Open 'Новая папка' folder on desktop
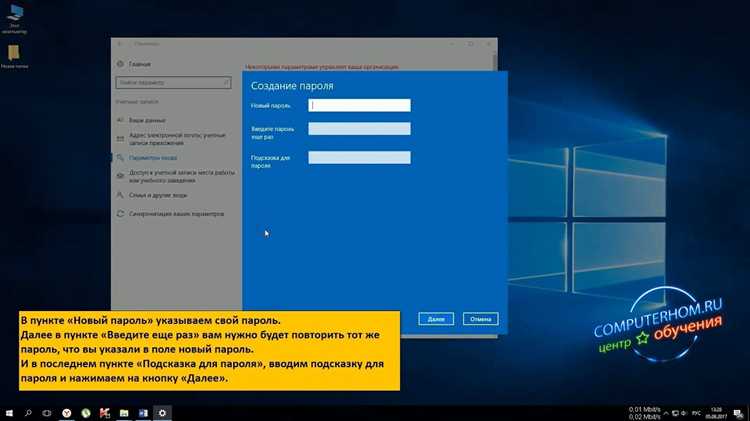The height and width of the screenshot is (421, 750). click(x=14, y=56)
